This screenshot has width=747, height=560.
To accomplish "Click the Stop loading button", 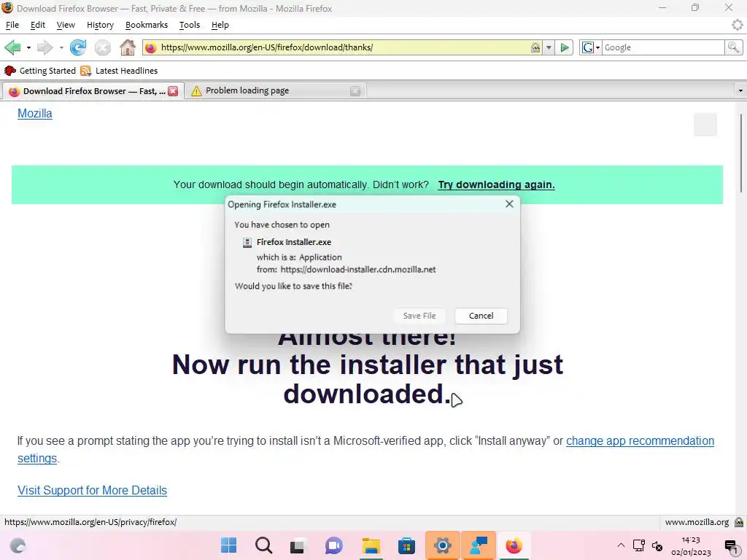I will click(102, 47).
